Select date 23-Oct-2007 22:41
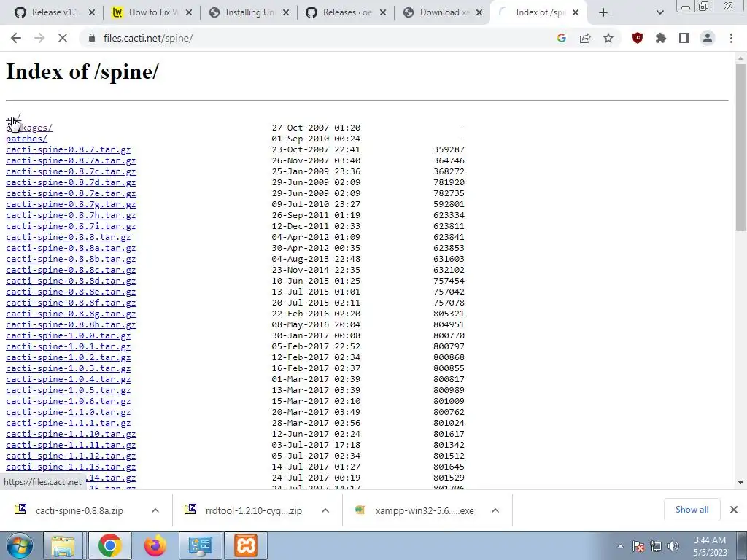The height and width of the screenshot is (560, 747). click(x=316, y=149)
